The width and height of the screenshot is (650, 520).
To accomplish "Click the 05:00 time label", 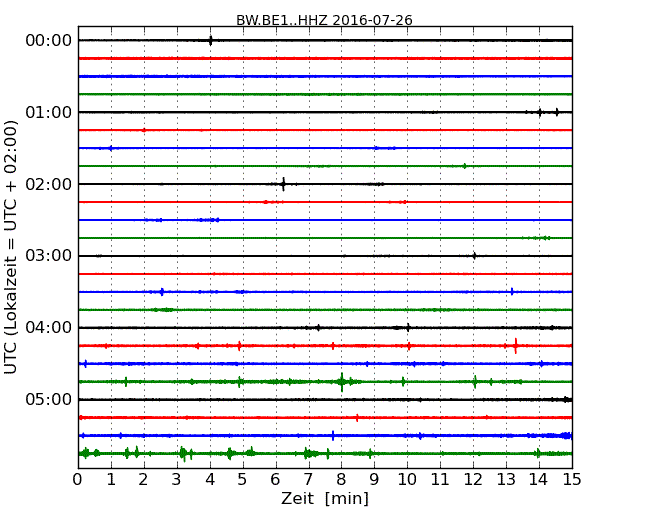I will click(49, 399).
